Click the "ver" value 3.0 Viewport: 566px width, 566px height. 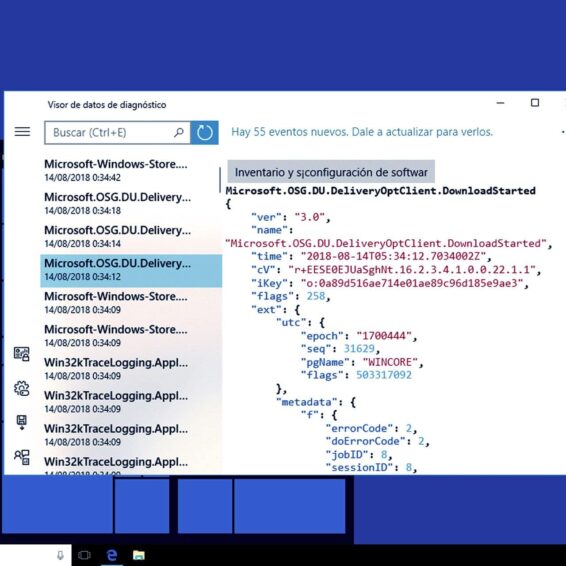tap(309, 217)
